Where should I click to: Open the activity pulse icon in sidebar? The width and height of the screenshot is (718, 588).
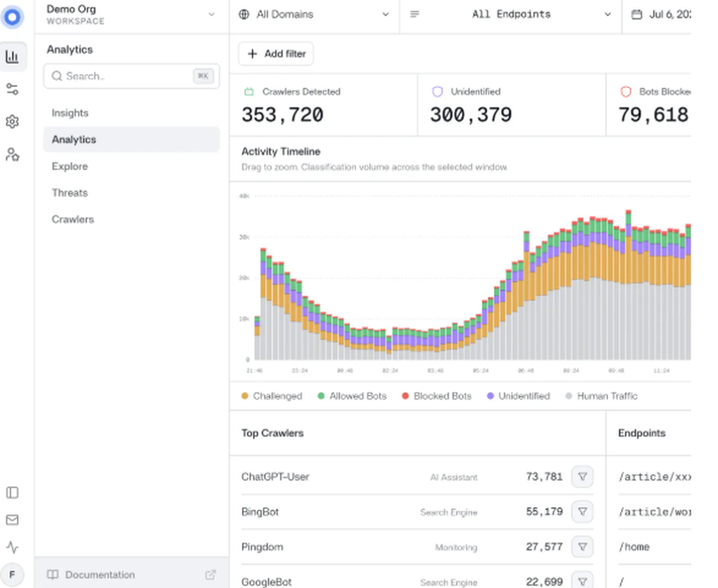coord(12,547)
